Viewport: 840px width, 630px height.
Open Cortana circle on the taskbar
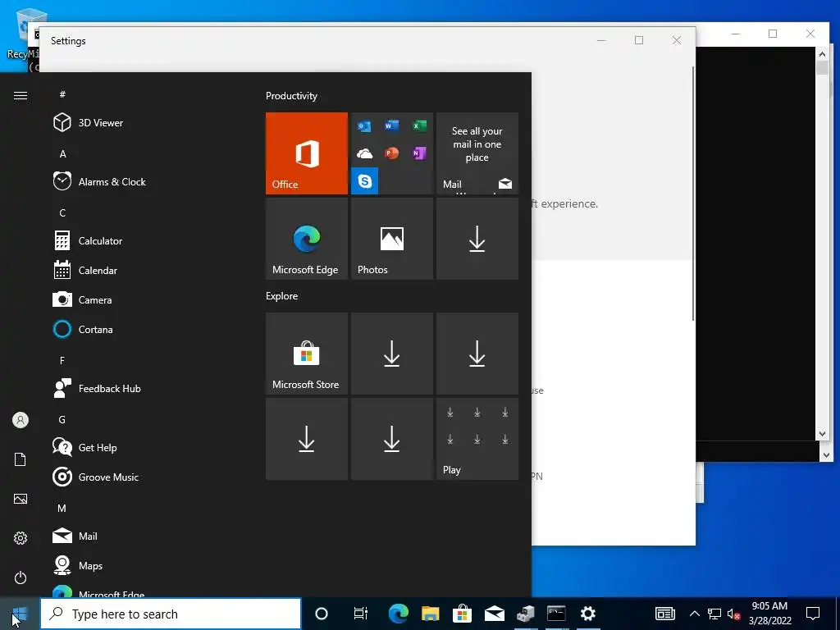coord(322,614)
